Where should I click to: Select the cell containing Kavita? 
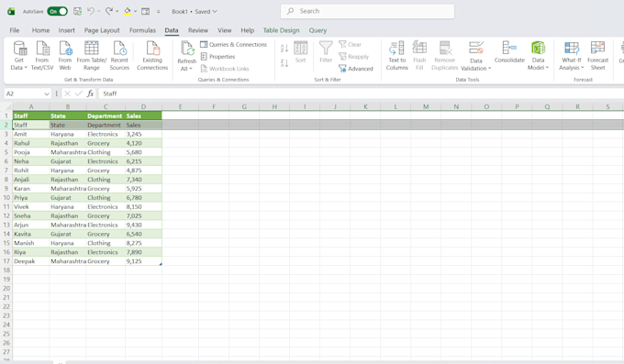[x=31, y=234]
